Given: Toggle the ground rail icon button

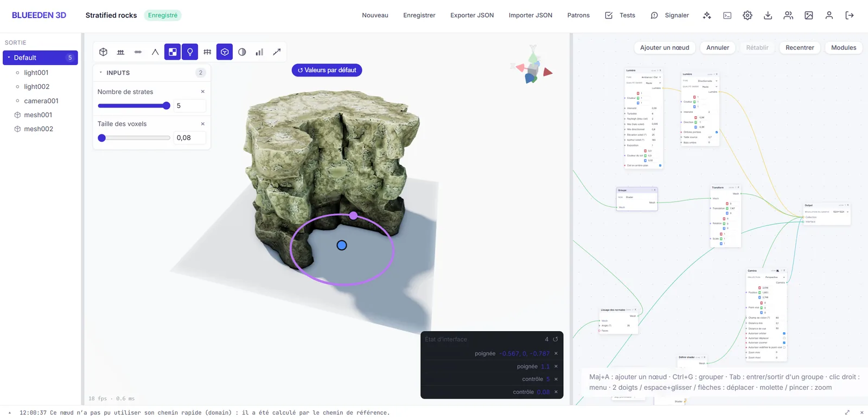Looking at the screenshot, I should pos(120,52).
